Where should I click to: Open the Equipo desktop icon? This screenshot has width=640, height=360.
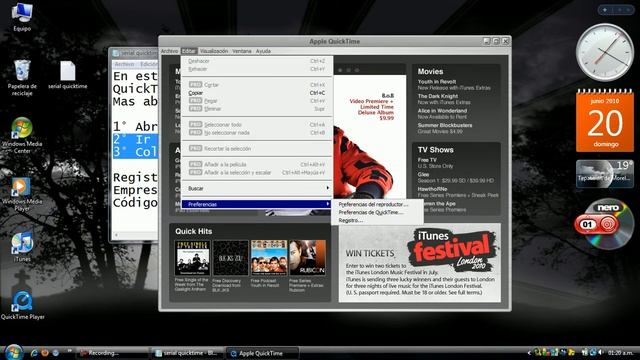(22, 17)
